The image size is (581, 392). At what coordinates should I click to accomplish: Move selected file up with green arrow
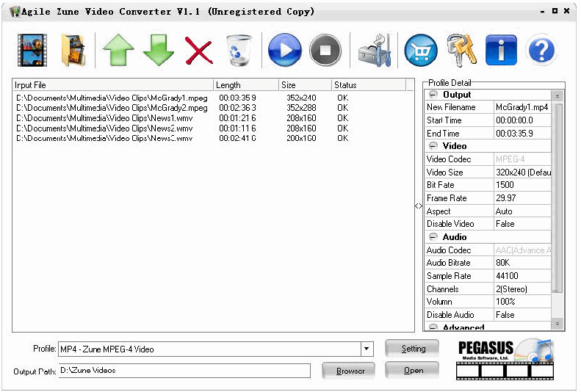point(118,50)
